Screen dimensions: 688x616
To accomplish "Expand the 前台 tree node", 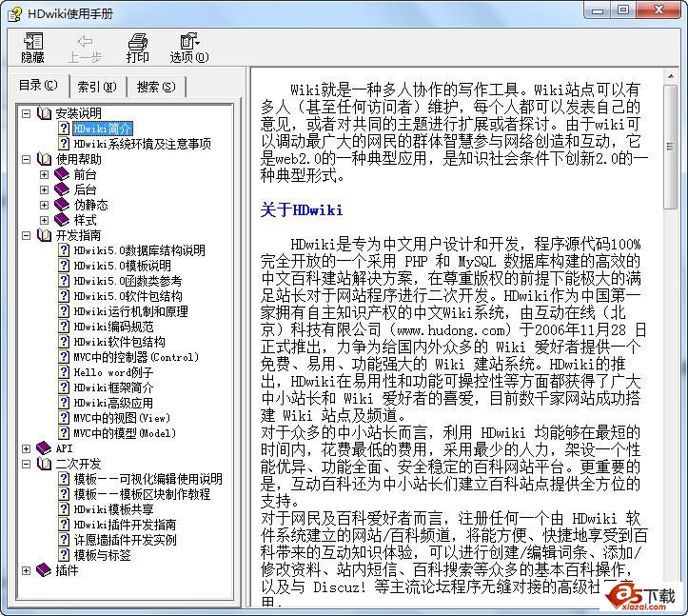I will pyautogui.click(x=45, y=174).
